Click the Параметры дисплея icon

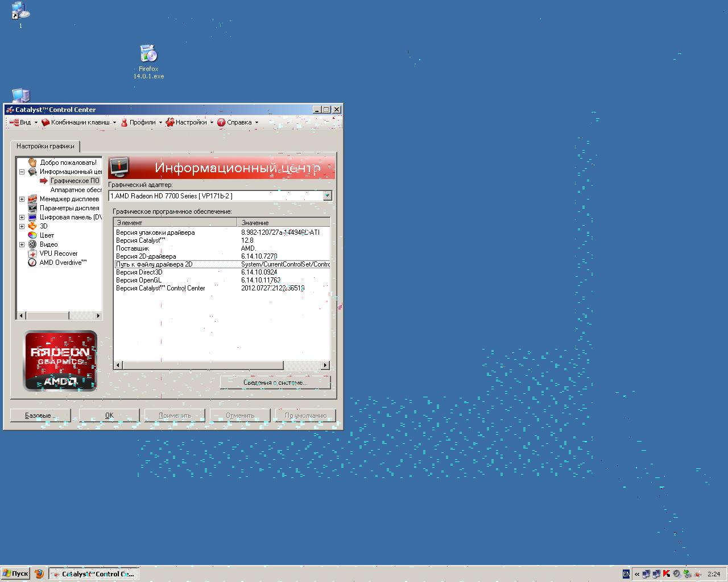[x=32, y=208]
